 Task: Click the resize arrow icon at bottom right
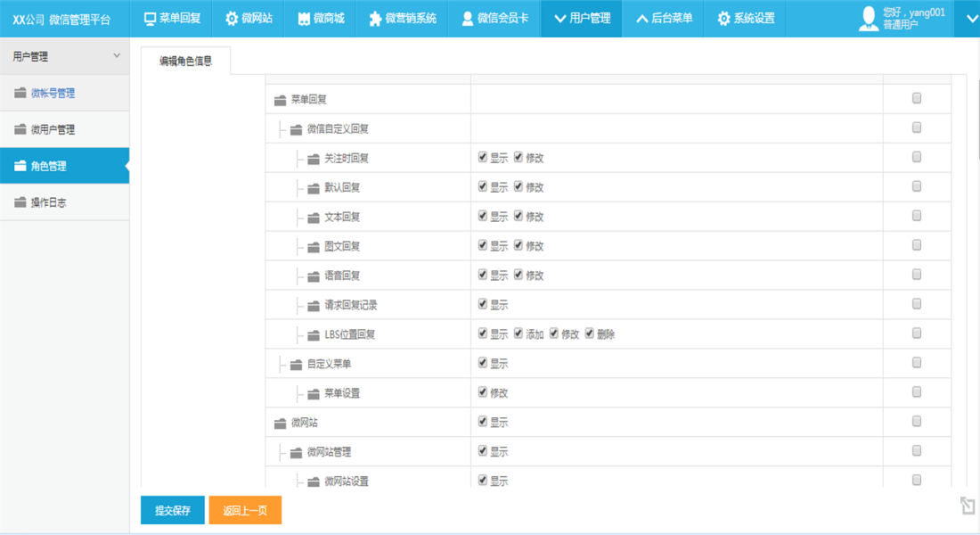[967, 506]
